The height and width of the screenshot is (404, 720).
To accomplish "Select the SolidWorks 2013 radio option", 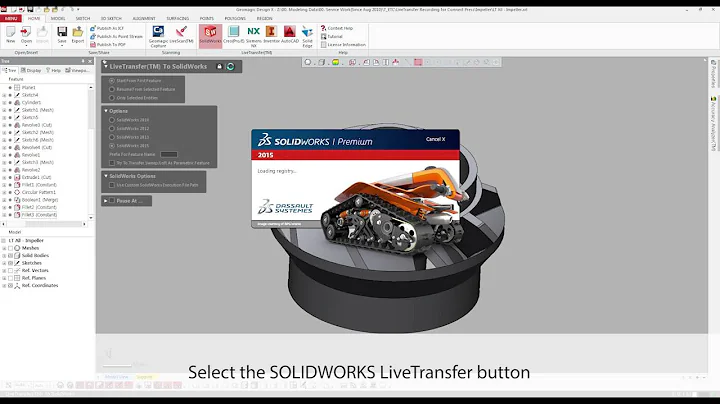I will 112,137.
